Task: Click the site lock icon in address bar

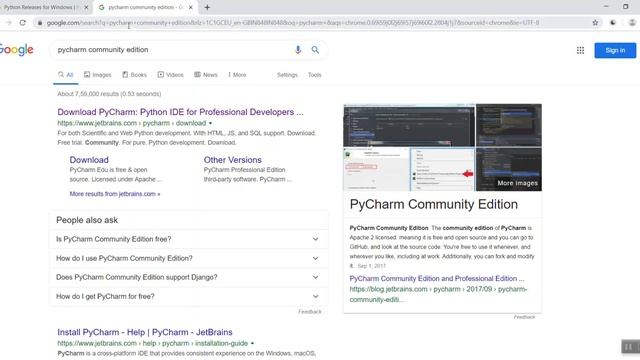Action: coord(40,23)
